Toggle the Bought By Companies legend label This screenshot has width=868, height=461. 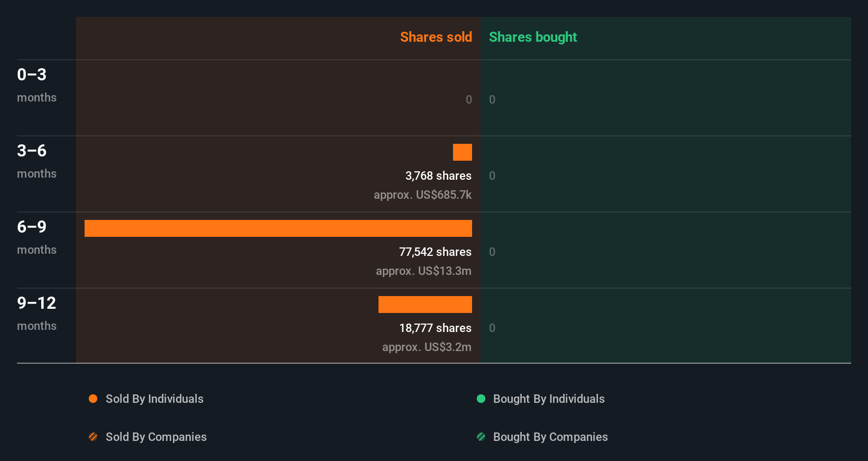click(x=550, y=437)
